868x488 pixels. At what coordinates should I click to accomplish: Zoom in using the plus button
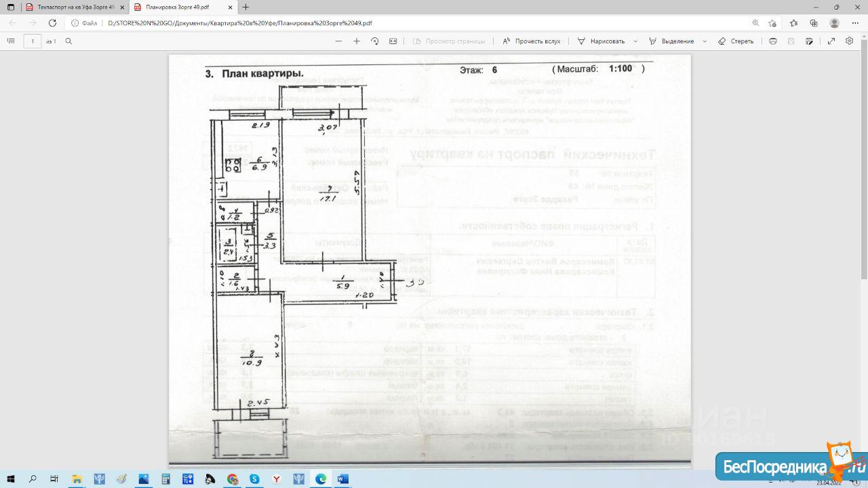coord(357,41)
